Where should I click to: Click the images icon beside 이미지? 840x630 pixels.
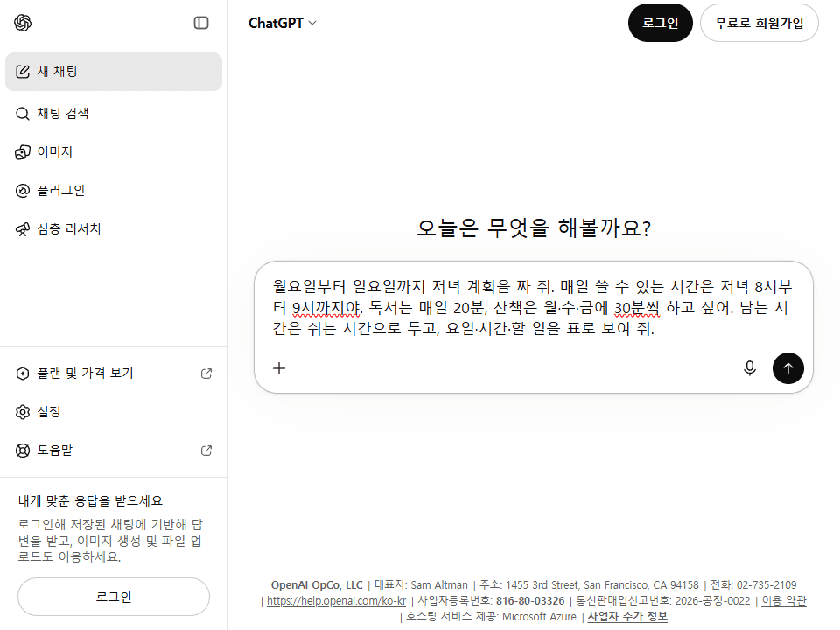23,152
